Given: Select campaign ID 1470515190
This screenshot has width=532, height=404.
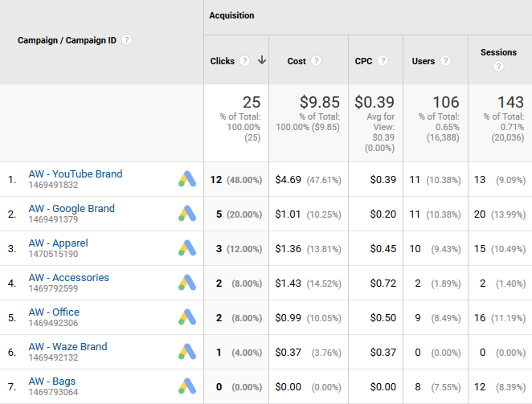Looking at the screenshot, I should (x=53, y=254).
